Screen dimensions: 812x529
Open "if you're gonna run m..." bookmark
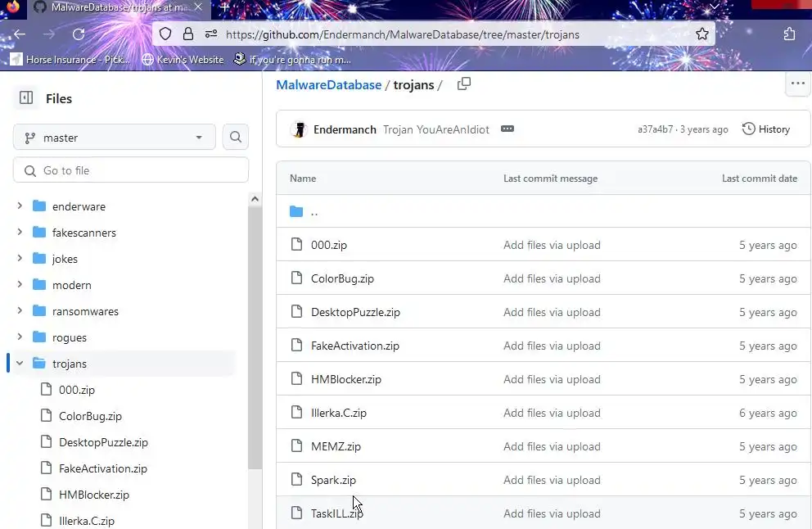pos(292,60)
